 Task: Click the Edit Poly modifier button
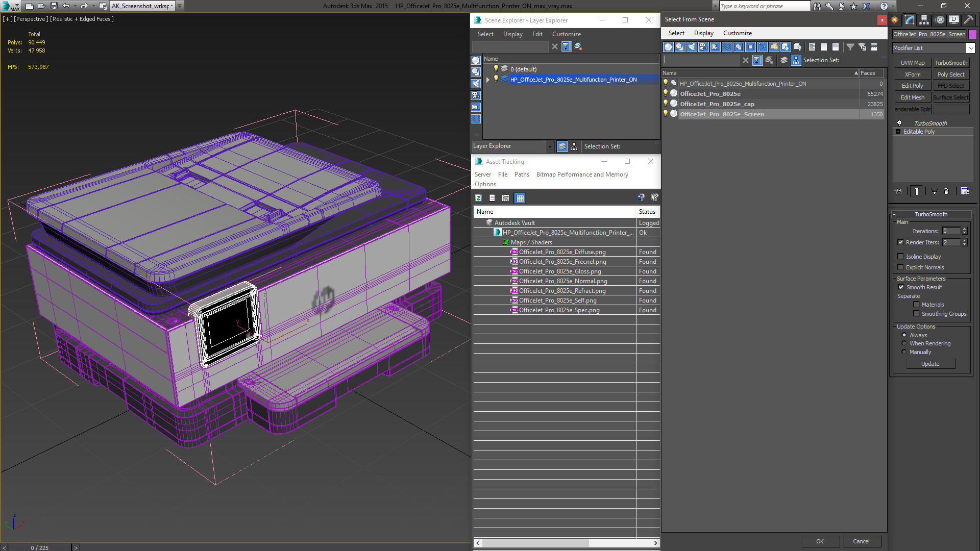[x=913, y=86]
